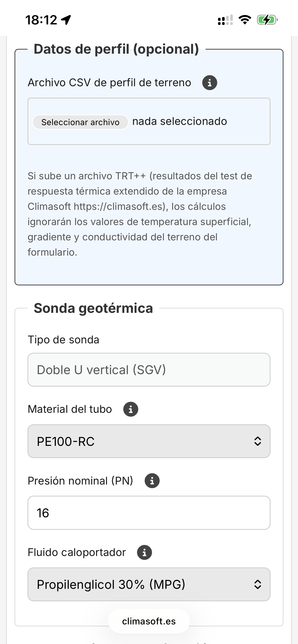
Task: Open info tooltip for Presión nominal (PN)
Action: [152, 481]
